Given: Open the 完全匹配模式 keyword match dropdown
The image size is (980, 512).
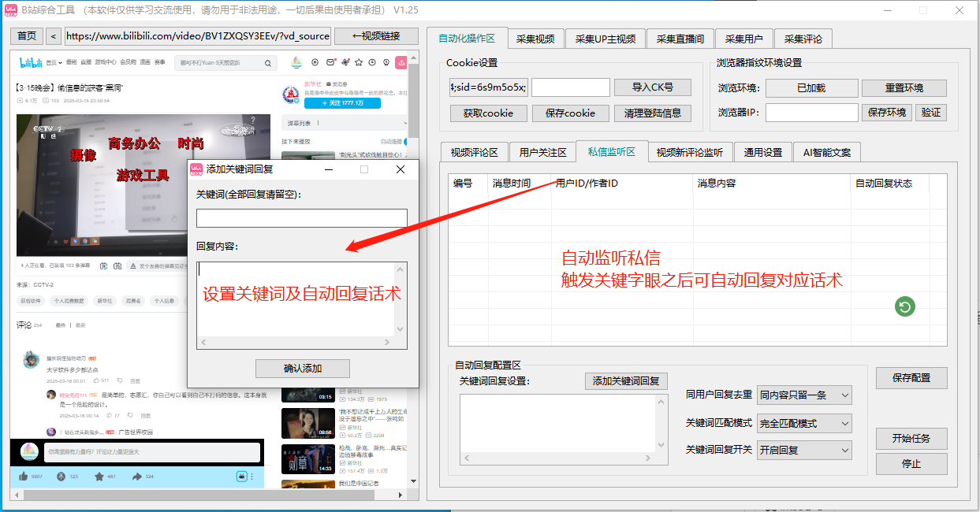Looking at the screenshot, I should point(803,423).
